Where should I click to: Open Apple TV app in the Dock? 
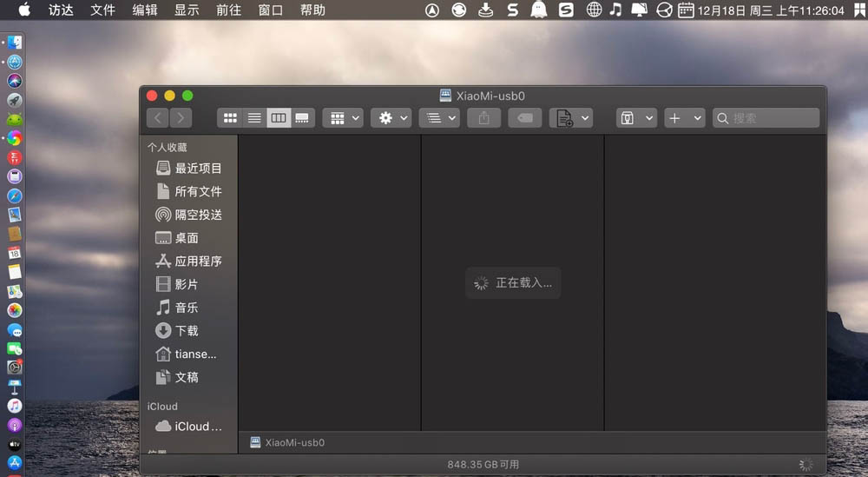[15, 444]
